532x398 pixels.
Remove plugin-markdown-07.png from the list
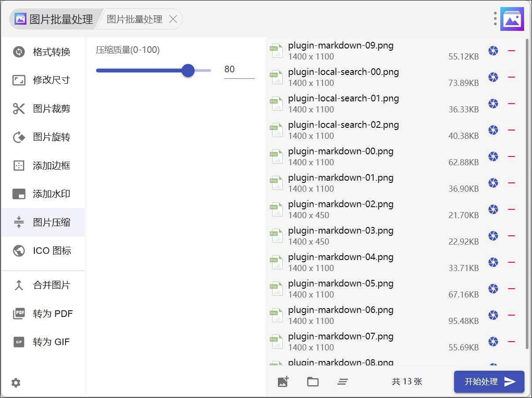pos(511,342)
